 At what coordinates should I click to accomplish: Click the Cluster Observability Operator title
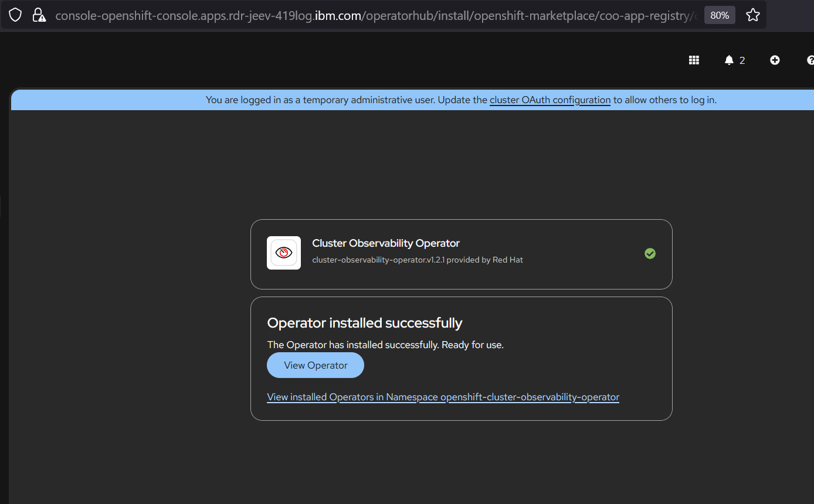click(x=386, y=243)
